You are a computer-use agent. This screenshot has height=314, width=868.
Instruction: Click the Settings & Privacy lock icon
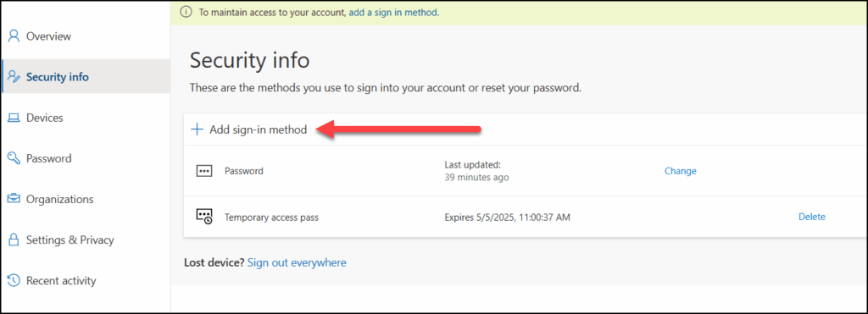(14, 240)
